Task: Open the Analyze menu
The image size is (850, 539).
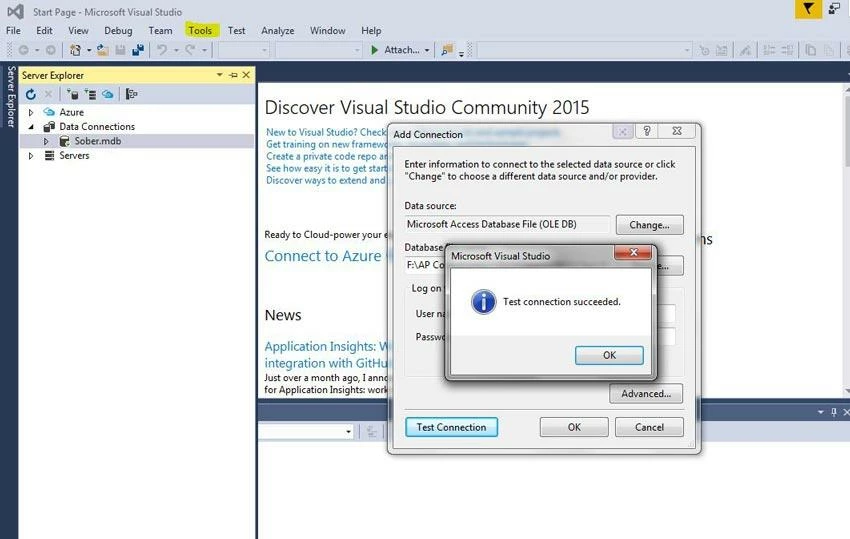Action: click(x=278, y=30)
